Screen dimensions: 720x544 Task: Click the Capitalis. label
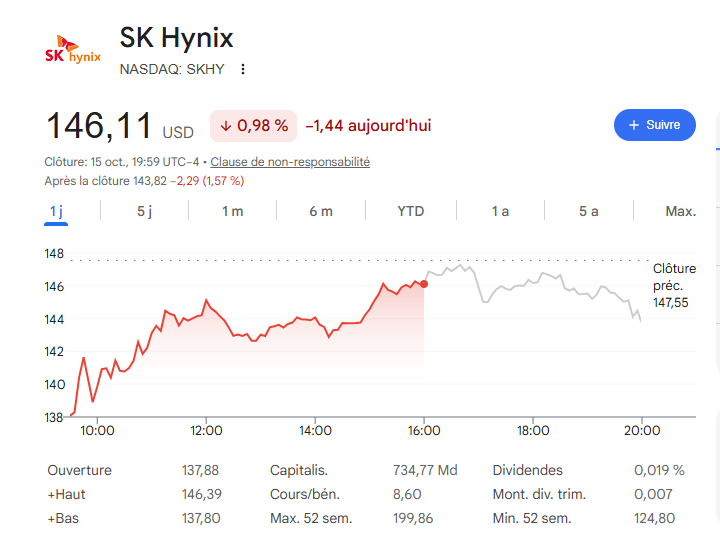pyautogui.click(x=299, y=470)
